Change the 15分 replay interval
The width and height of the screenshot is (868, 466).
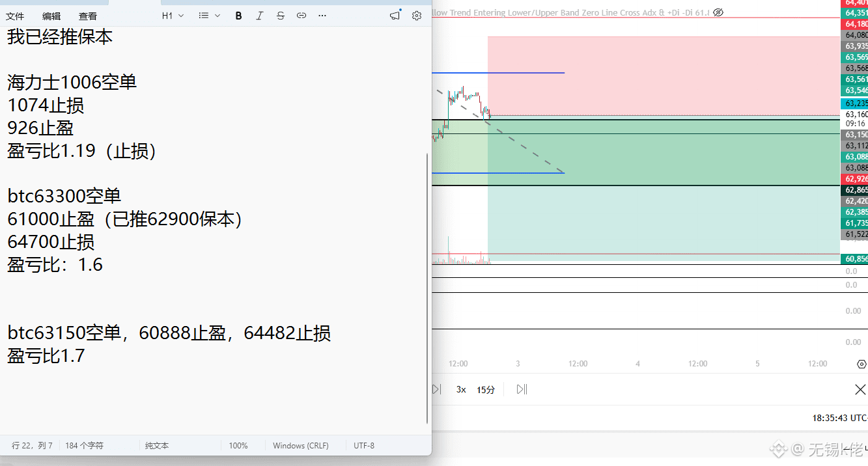coord(486,390)
